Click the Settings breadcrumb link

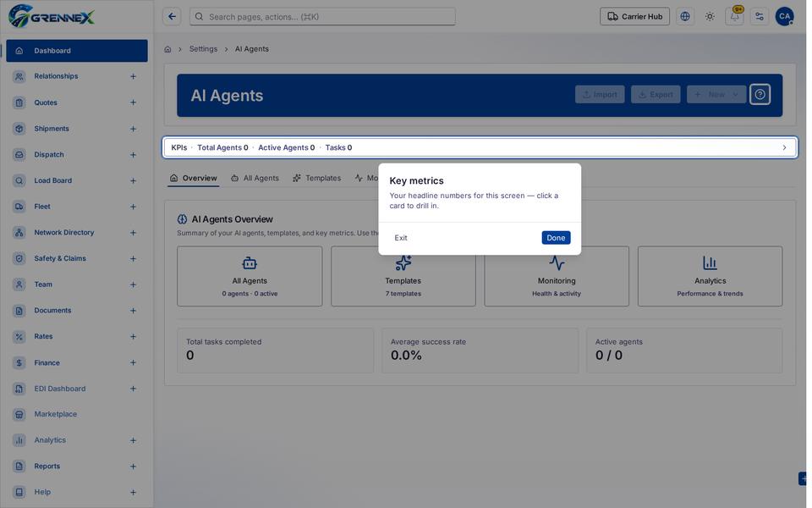(x=203, y=49)
